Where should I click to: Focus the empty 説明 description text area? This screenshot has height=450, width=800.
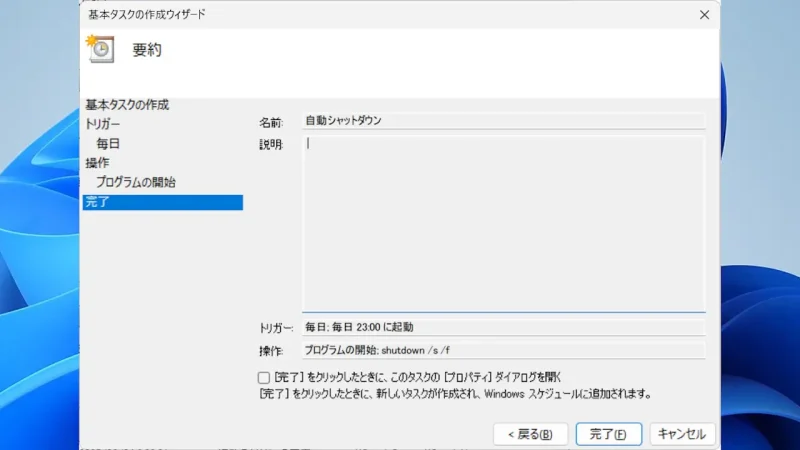click(x=504, y=223)
